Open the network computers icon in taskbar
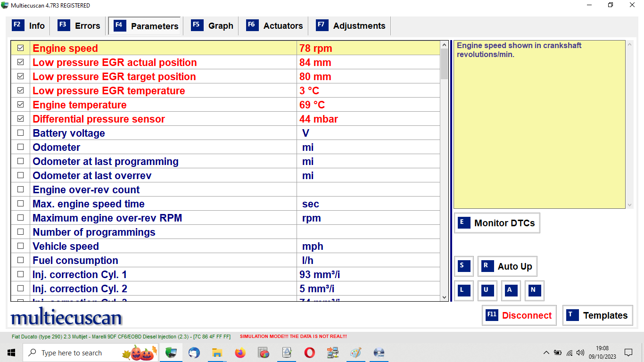Viewport: 644px width, 362px height. pyautogui.click(x=332, y=353)
